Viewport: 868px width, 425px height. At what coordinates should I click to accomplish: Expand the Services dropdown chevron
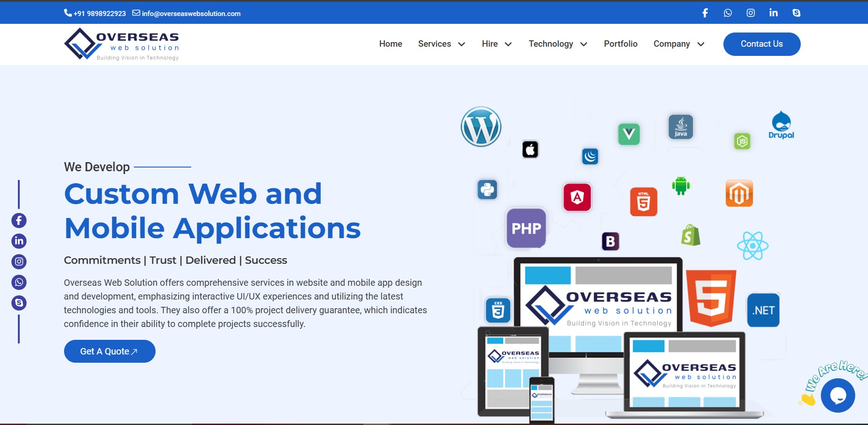coord(462,44)
